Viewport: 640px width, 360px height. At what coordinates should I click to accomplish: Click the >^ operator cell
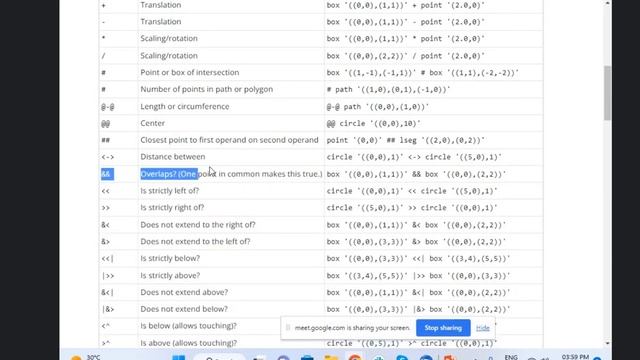pos(106,343)
